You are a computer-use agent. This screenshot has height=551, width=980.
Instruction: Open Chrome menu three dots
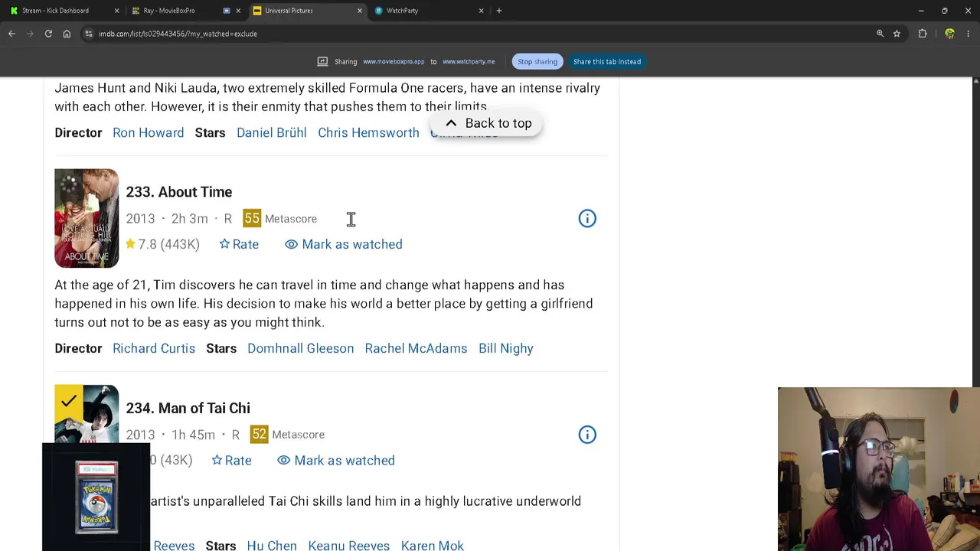[x=969, y=34]
